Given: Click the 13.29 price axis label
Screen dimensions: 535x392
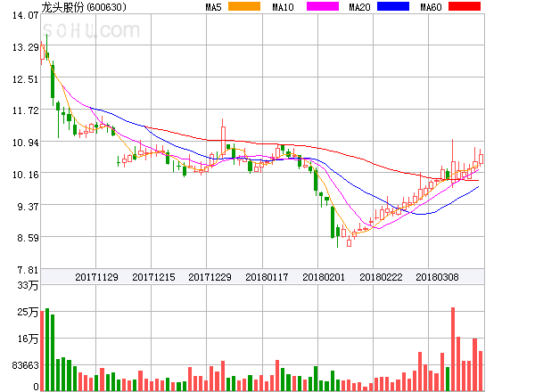Looking at the screenshot, I should click(25, 47).
